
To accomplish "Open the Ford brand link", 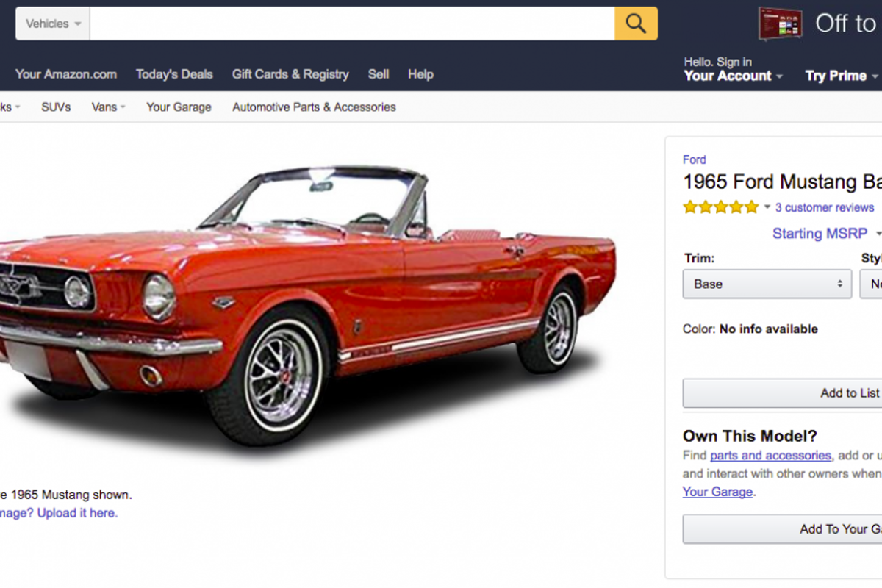I will tap(695, 159).
